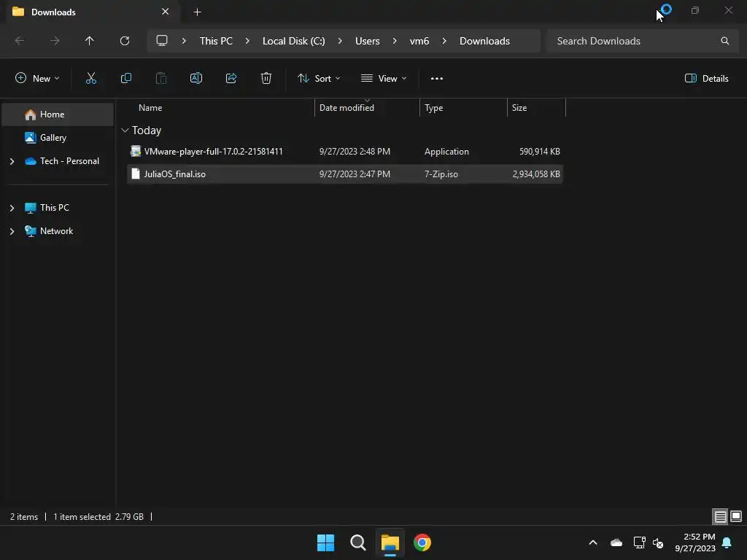The image size is (747, 560).
Task: Open the Windows Start menu
Action: (x=326, y=542)
